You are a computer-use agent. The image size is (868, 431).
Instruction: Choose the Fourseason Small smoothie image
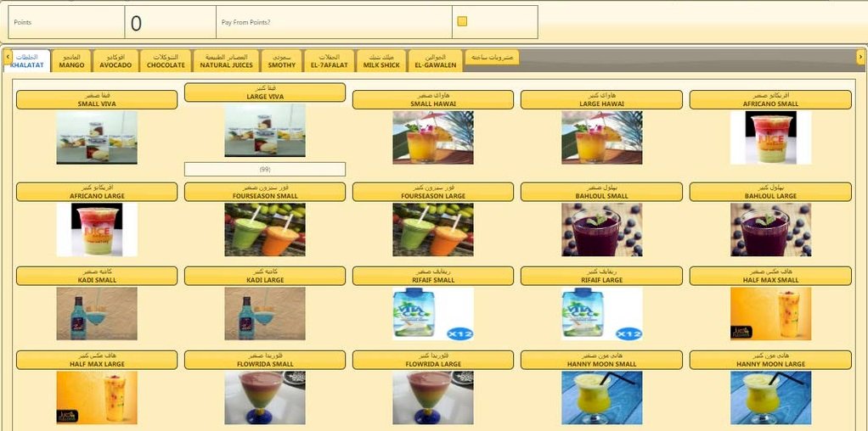click(265, 230)
